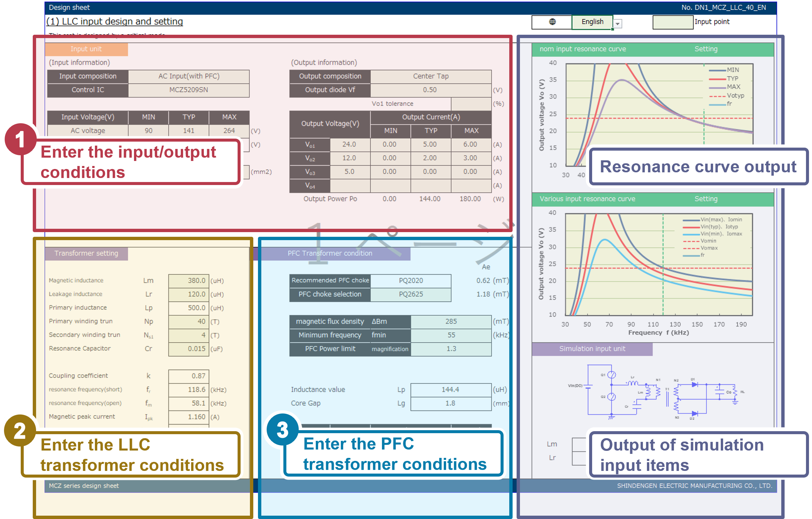Select the Transformer setting section header
812x519 pixels.
(86, 253)
